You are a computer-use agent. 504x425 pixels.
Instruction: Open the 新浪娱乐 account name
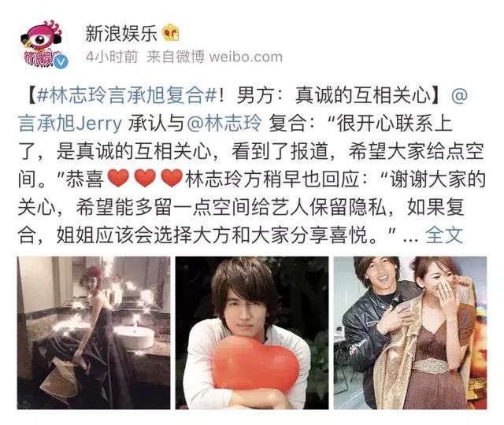[121, 33]
